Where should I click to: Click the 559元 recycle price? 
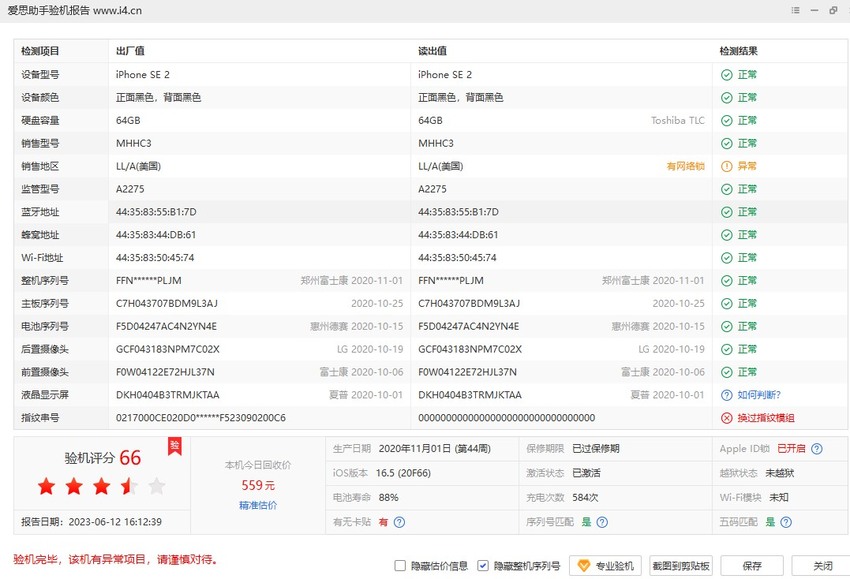click(x=258, y=485)
